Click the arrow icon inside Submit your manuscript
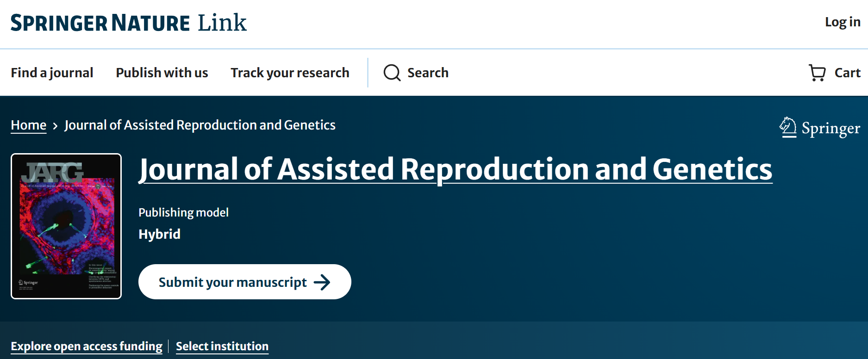The width and height of the screenshot is (868, 359). [322, 282]
